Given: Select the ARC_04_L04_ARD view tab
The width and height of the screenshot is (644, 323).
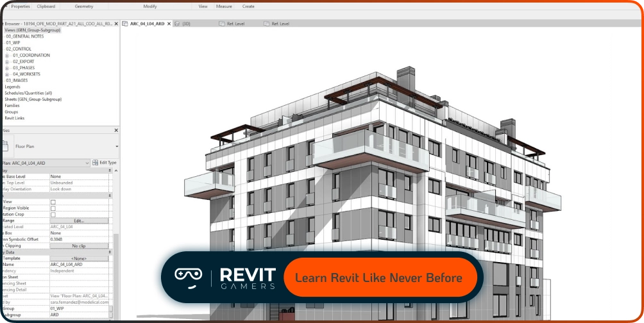Looking at the screenshot, I should click(x=147, y=24).
